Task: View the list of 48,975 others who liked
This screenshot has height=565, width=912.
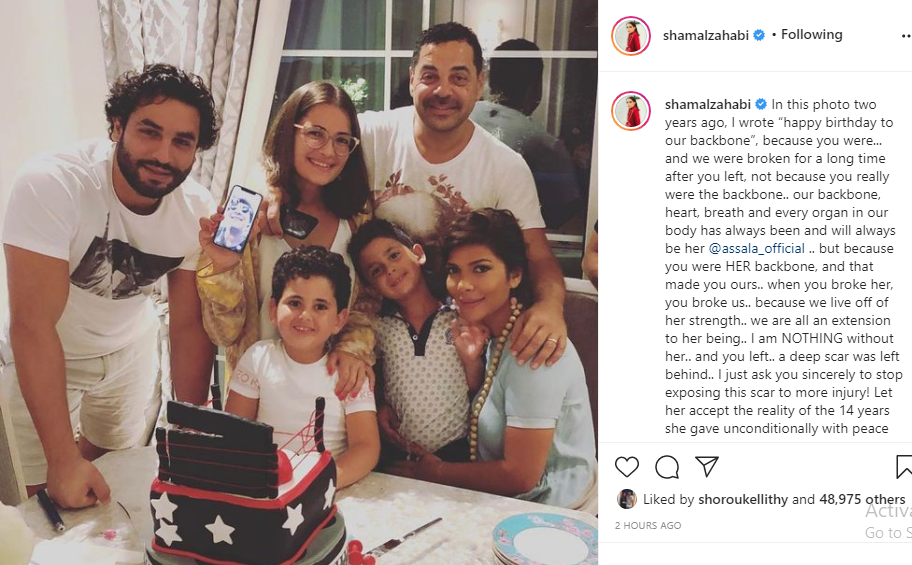Action: click(x=862, y=499)
